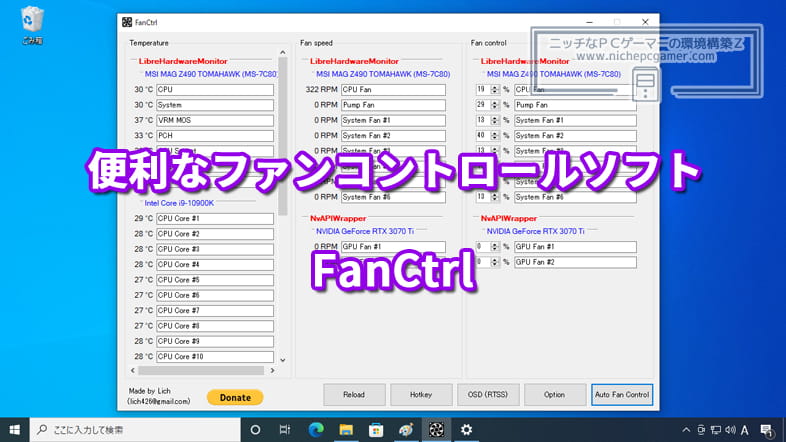Open the OSD (RTSS) settings
786x442 pixels.
[x=488, y=395]
